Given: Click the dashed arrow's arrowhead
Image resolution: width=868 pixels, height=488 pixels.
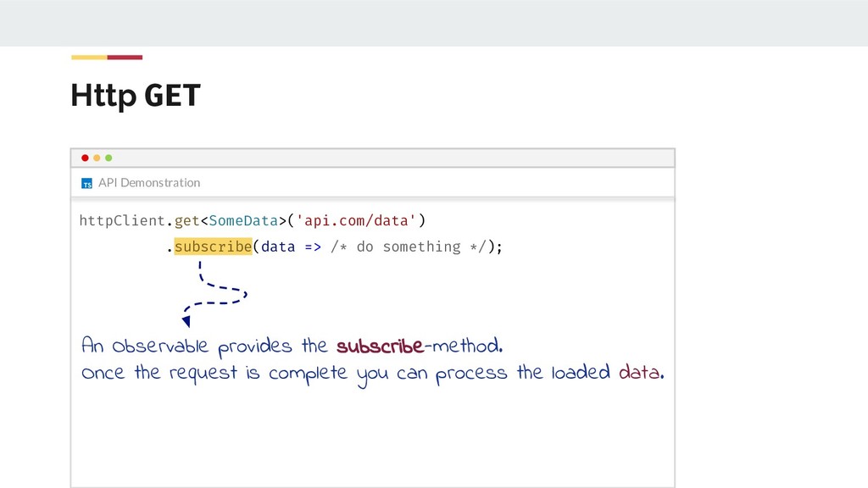Looking at the screenshot, I should tap(186, 321).
